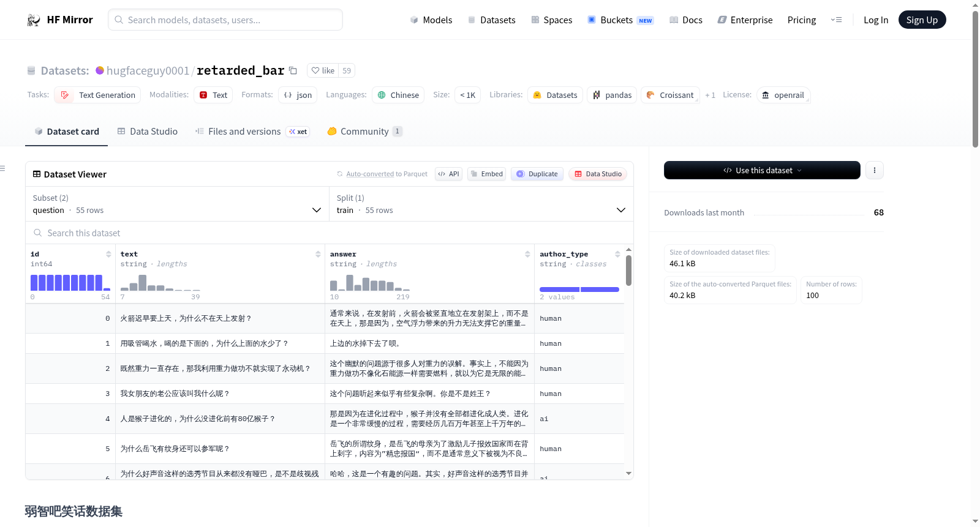Click the <1K size tag

click(467, 95)
